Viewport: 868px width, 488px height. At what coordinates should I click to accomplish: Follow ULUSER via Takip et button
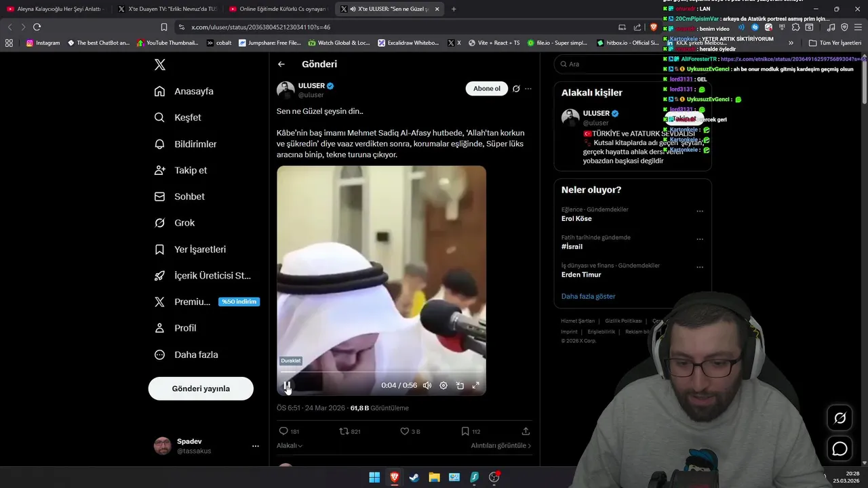684,119
